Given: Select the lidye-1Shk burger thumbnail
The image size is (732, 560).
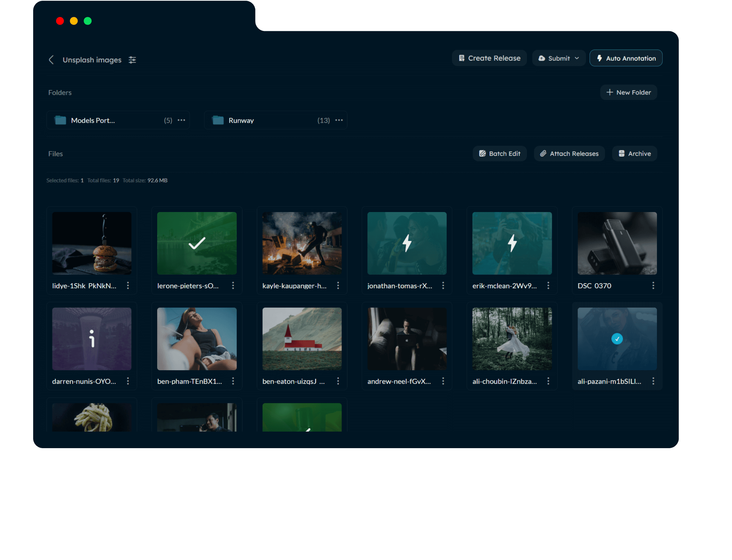Looking at the screenshot, I should tap(92, 243).
